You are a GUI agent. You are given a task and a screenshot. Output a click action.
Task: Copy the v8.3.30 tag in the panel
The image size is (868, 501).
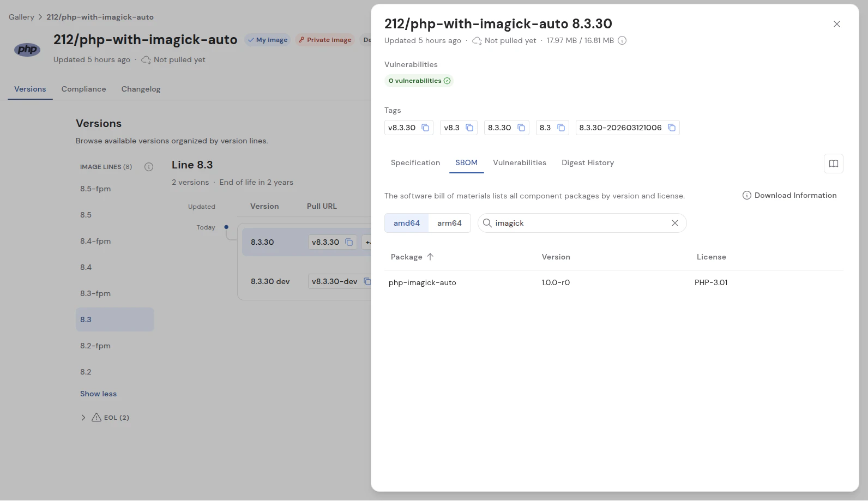point(425,128)
